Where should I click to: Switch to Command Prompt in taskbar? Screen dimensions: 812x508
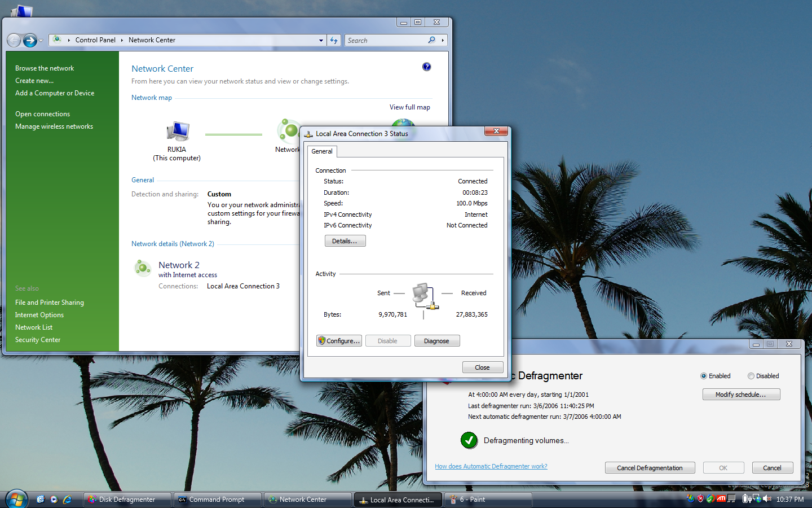point(217,500)
